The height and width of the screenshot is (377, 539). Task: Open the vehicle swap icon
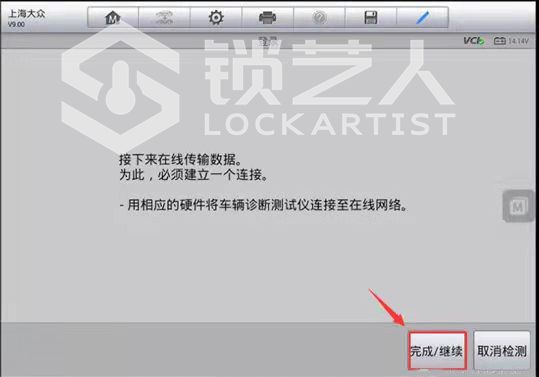click(164, 17)
